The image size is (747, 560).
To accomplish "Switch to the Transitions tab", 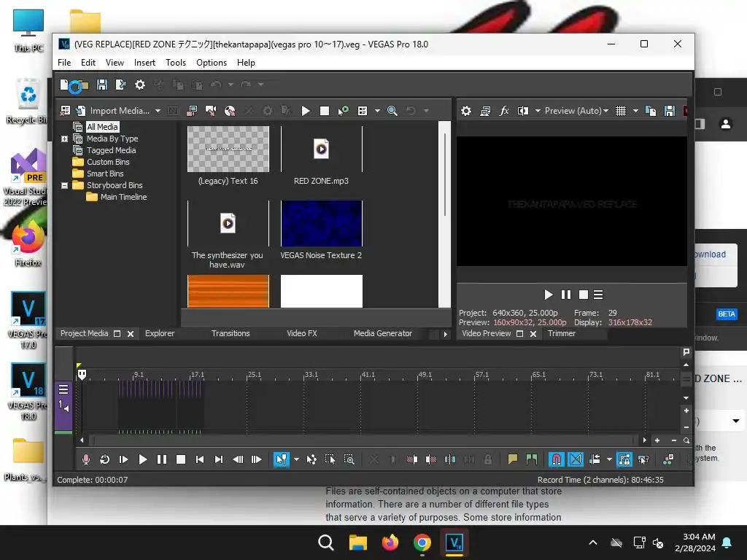I will (231, 333).
